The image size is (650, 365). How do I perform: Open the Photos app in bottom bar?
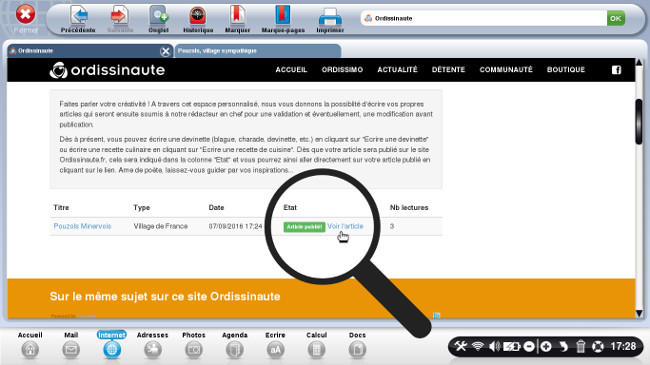194,350
